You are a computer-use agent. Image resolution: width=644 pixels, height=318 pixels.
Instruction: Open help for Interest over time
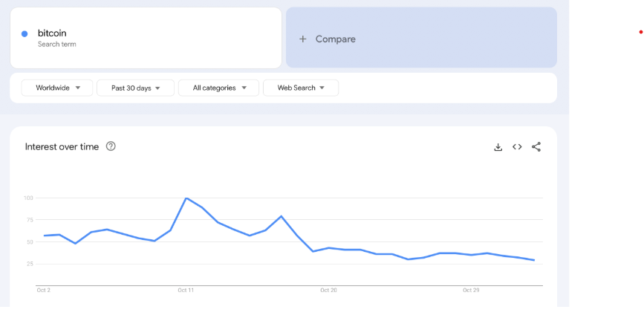[111, 146]
